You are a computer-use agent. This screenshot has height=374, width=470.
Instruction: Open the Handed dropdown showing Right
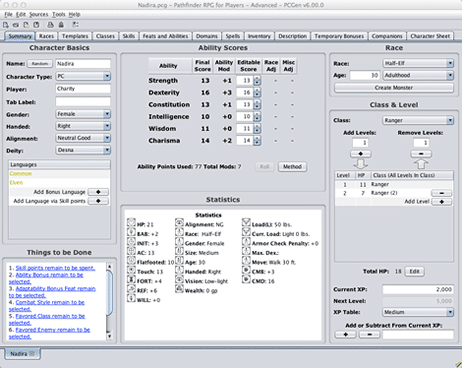point(83,126)
